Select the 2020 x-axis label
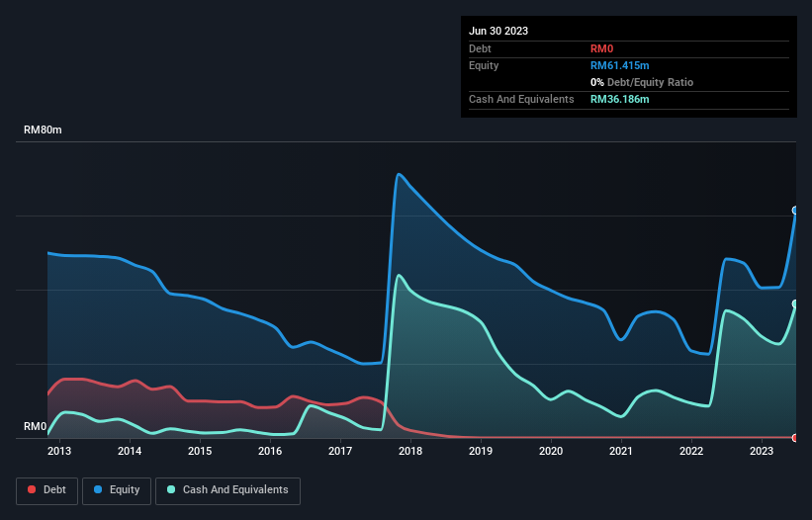The width and height of the screenshot is (812, 520). tap(551, 451)
